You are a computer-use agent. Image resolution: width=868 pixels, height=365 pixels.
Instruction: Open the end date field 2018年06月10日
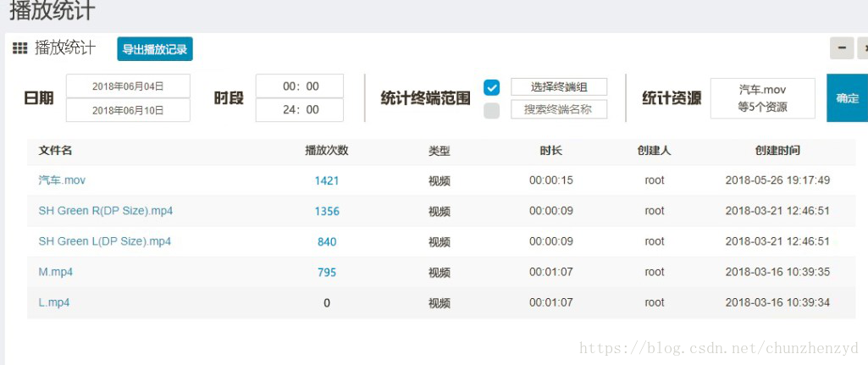(128, 110)
